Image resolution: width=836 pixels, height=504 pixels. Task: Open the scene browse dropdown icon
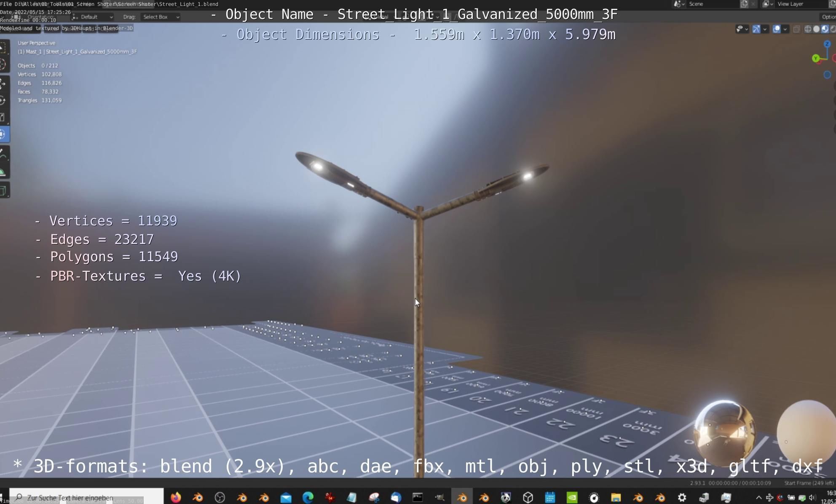coord(678,4)
